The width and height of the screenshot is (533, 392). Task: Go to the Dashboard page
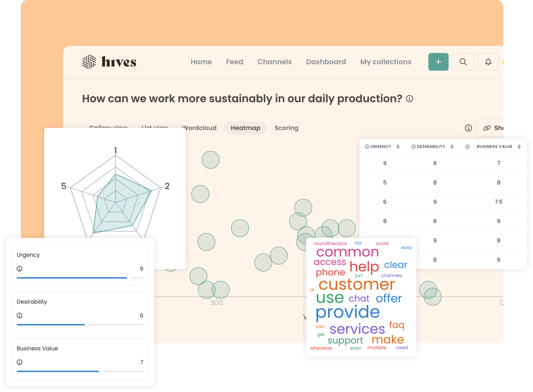[x=326, y=62]
